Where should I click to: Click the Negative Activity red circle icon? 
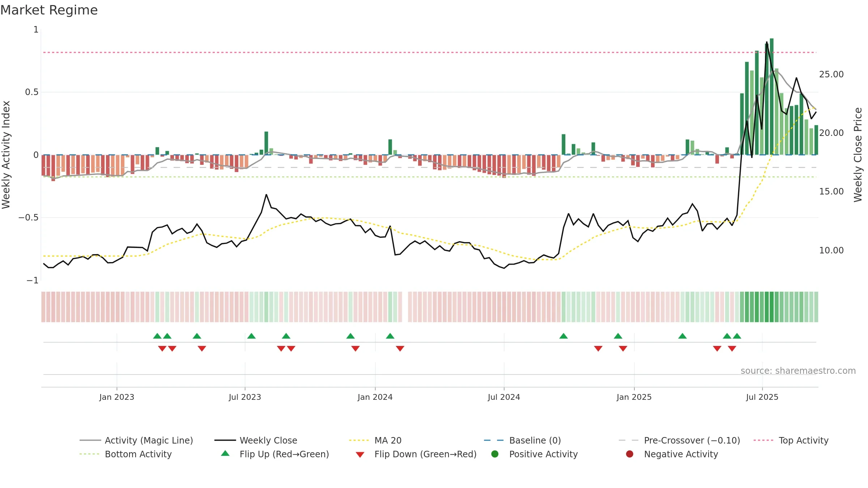click(x=630, y=454)
